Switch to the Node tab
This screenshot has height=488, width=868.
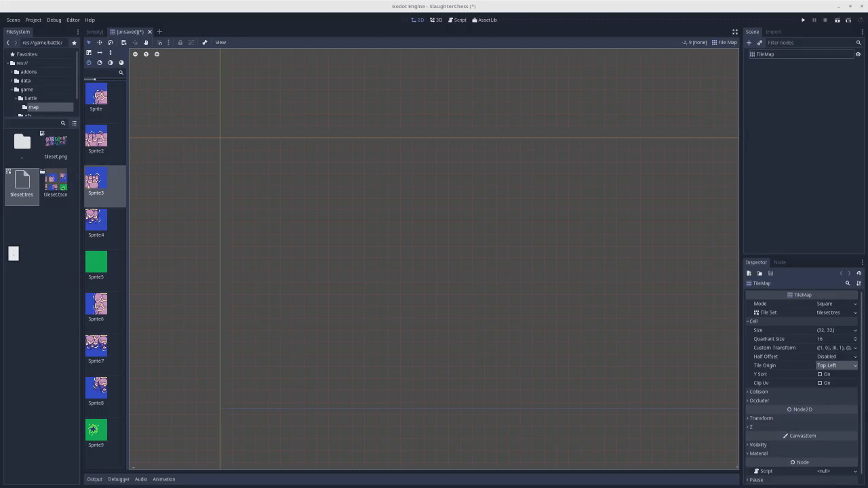(780, 262)
